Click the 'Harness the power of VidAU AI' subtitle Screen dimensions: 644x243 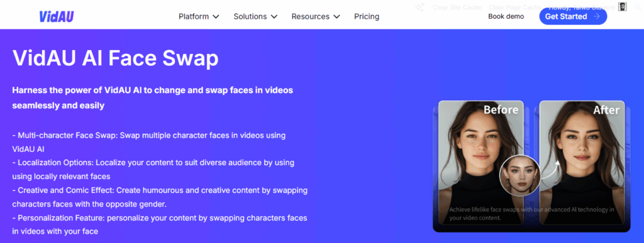point(153,98)
